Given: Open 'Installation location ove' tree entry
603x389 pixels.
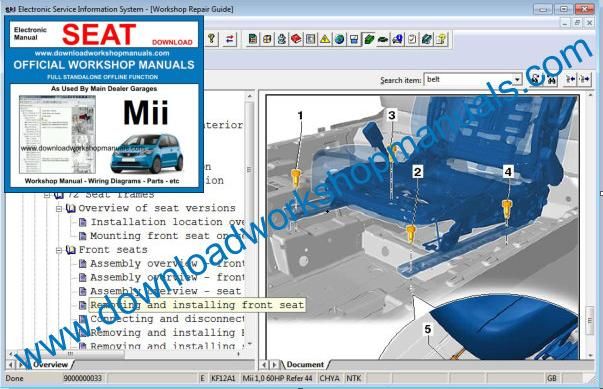Looking at the screenshot, I should click(167, 222).
